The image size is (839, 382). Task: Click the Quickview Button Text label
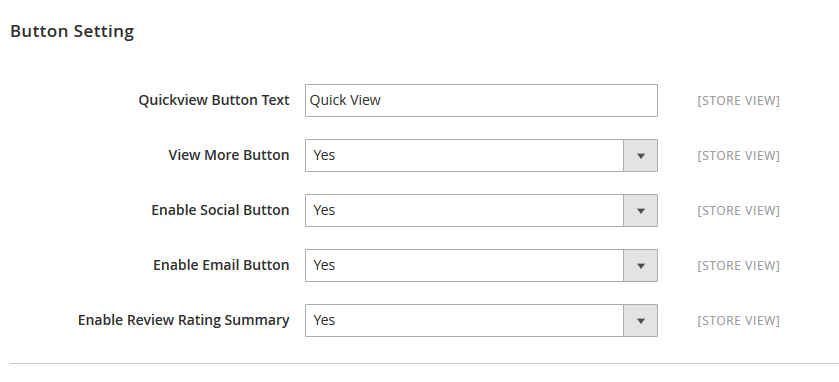click(x=214, y=100)
